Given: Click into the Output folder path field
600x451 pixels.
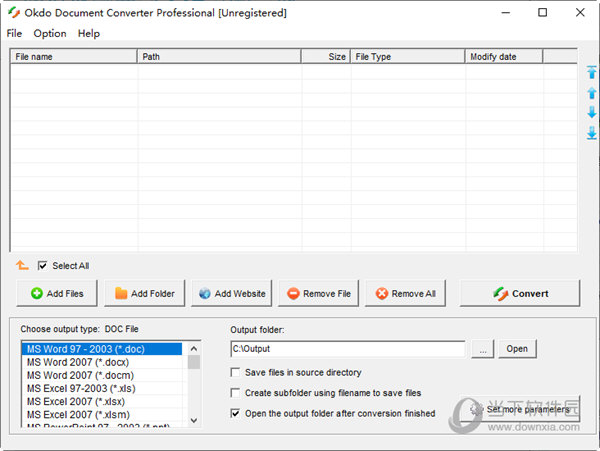Looking at the screenshot, I should click(348, 349).
